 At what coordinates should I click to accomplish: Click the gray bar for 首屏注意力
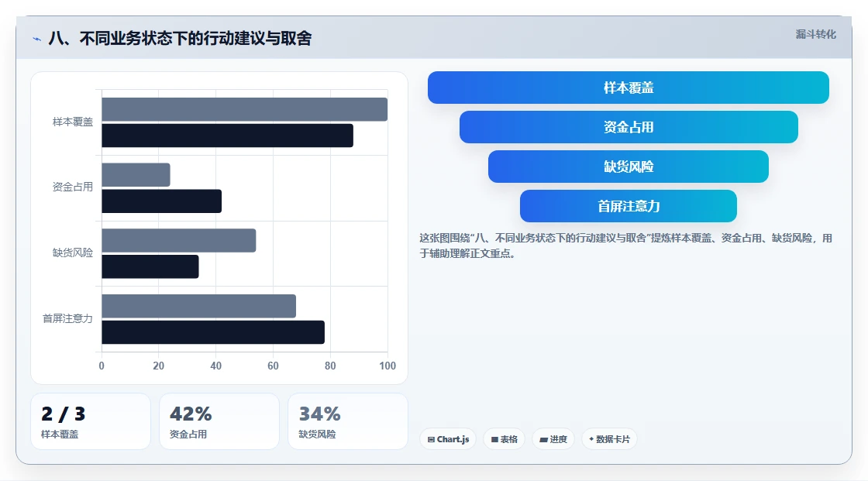[x=198, y=306]
